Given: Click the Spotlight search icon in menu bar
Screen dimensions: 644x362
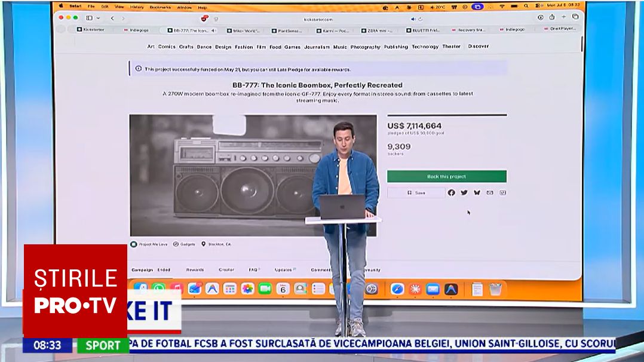Looking at the screenshot, I should tap(526, 6).
